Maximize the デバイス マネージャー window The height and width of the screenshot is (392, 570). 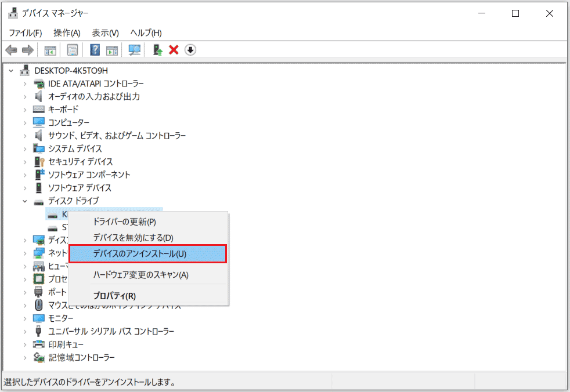pyautogui.click(x=515, y=13)
